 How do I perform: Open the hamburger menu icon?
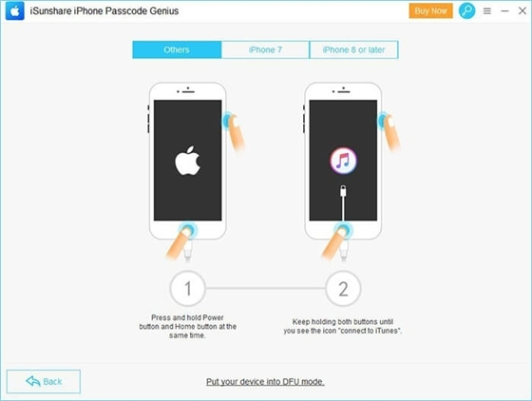(x=487, y=11)
